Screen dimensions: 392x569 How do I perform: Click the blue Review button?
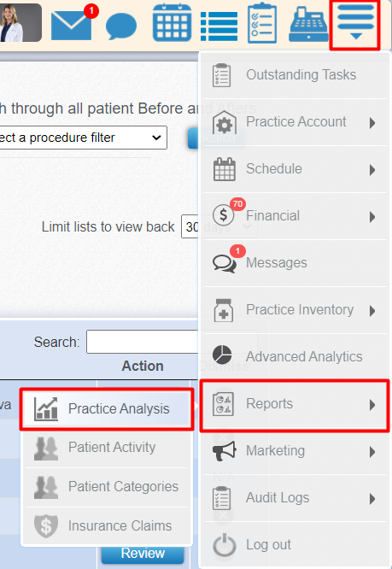click(143, 554)
